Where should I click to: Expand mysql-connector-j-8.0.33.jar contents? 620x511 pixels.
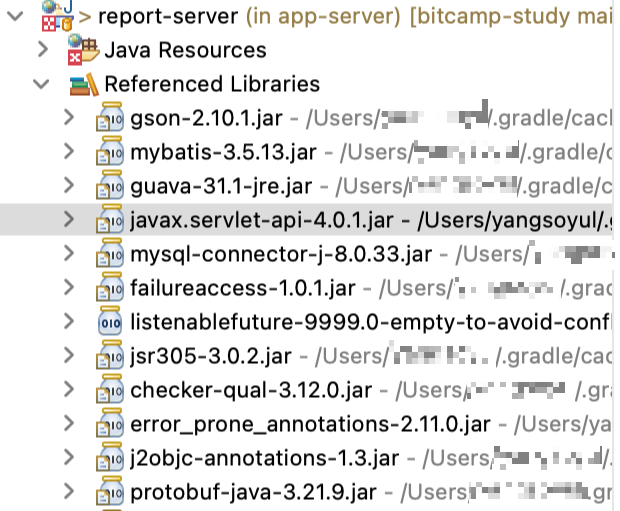[x=69, y=254]
